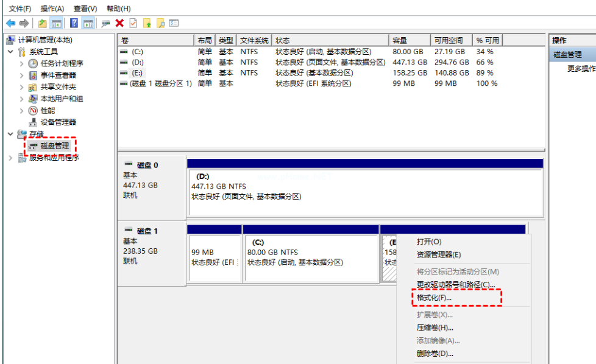Click the Show/Hide Console Tree toolbar icon
Image resolution: width=596 pixels, height=364 pixels.
tap(56, 23)
